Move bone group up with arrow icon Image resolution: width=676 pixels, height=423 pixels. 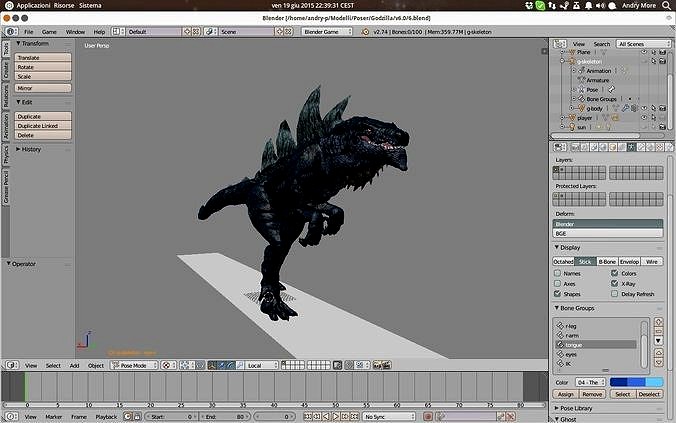coord(658,353)
